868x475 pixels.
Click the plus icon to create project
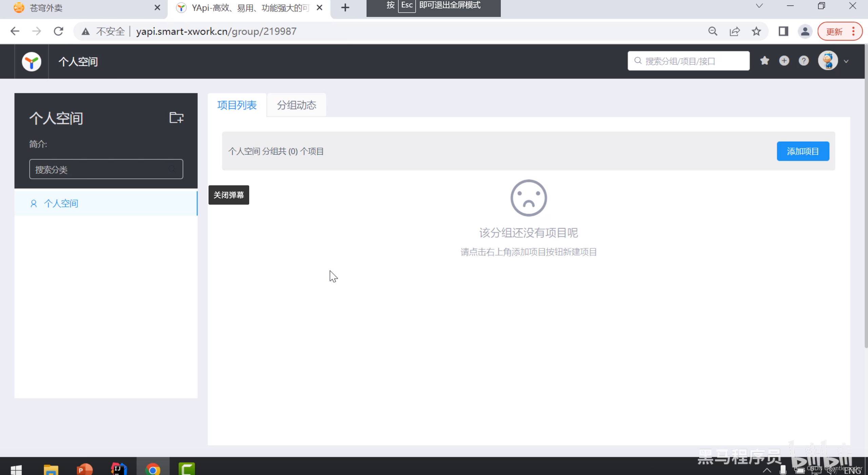[784, 61]
